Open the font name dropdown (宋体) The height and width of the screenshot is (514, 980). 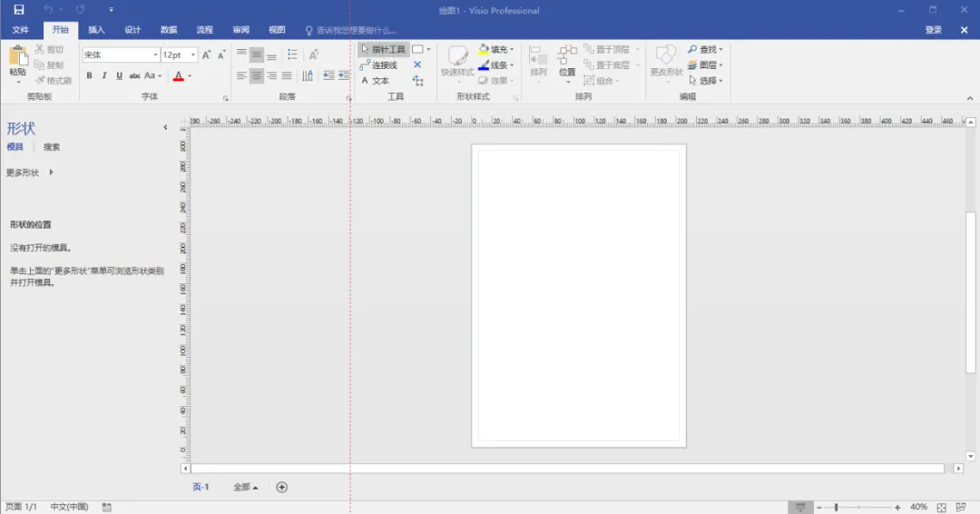[x=121, y=55]
